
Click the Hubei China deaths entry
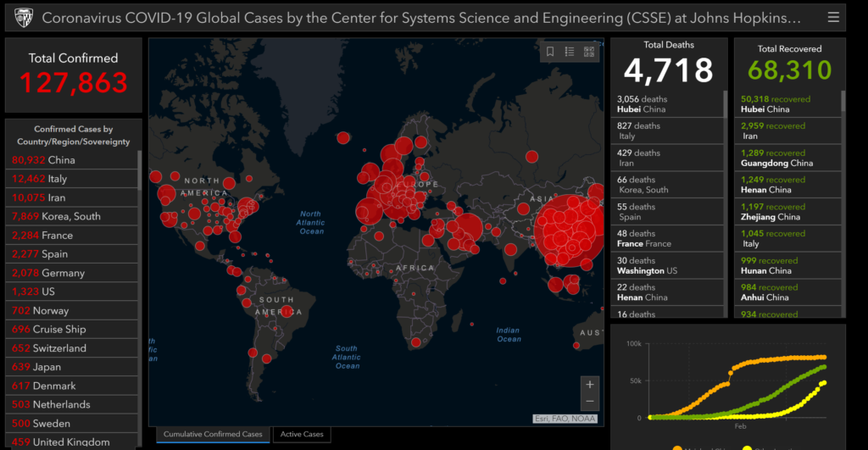[x=667, y=104]
